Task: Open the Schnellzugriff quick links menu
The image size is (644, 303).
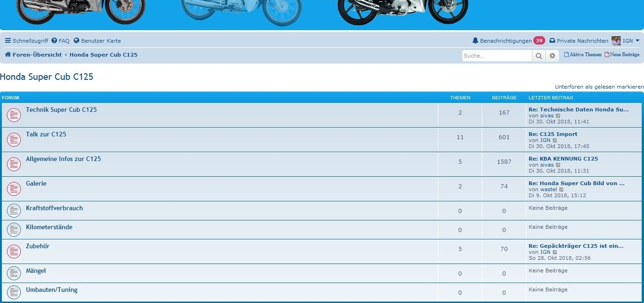Action: pos(26,41)
